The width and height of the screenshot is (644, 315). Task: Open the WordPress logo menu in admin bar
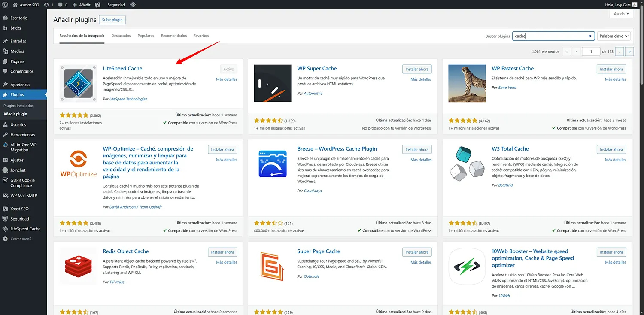tap(5, 5)
